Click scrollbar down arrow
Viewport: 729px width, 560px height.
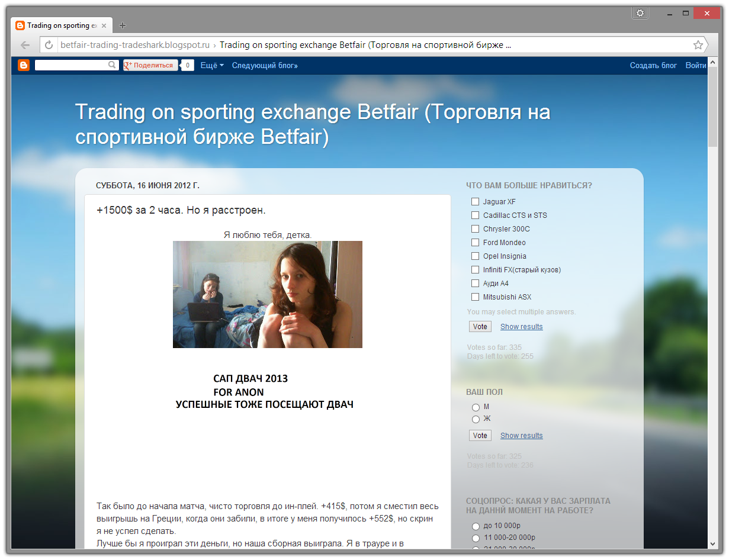point(713,543)
